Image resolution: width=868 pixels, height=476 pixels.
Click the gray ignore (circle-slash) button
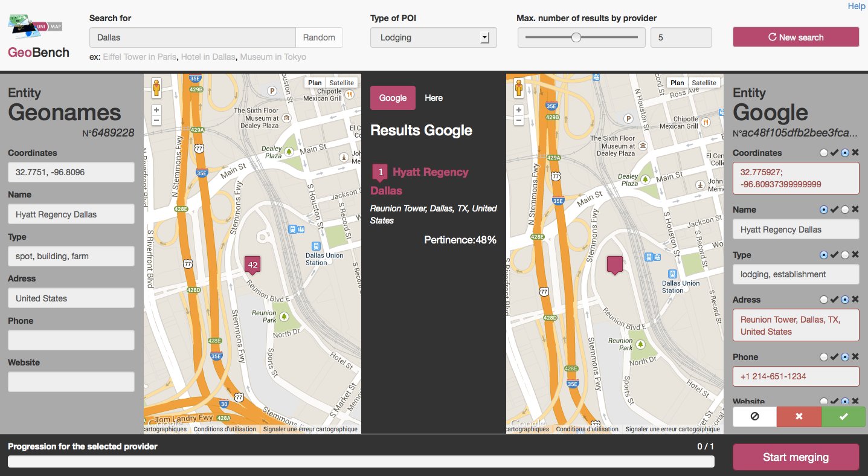(x=754, y=417)
